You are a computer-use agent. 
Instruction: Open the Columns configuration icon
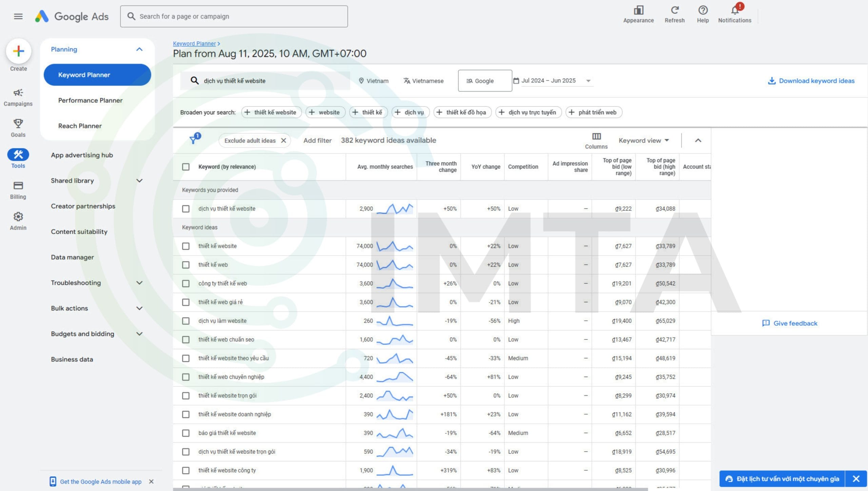pyautogui.click(x=596, y=136)
